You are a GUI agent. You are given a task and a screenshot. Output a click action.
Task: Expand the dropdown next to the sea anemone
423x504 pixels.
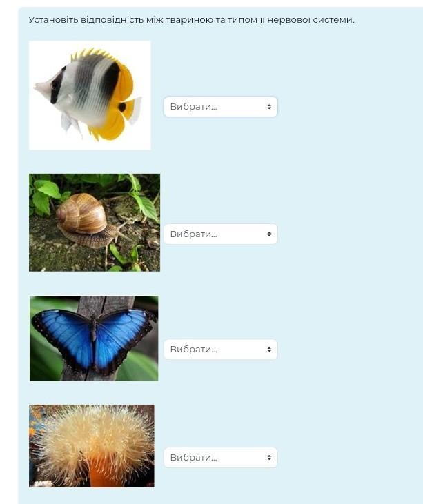click(x=220, y=457)
